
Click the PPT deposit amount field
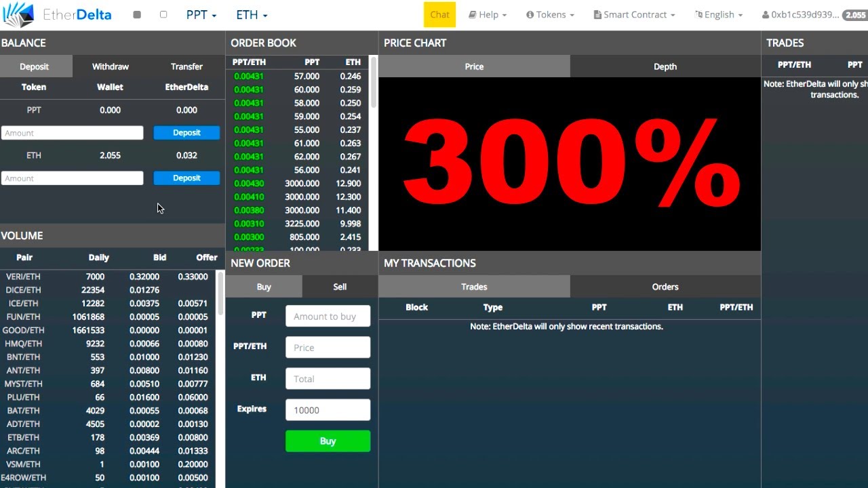click(72, 133)
